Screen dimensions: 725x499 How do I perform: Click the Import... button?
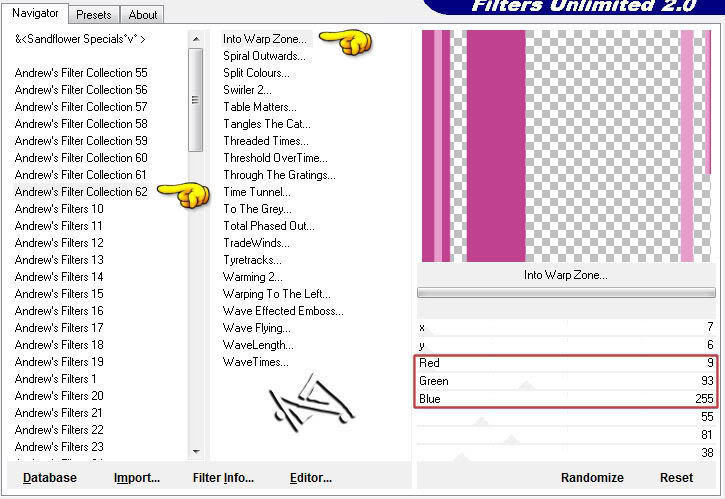[137, 478]
